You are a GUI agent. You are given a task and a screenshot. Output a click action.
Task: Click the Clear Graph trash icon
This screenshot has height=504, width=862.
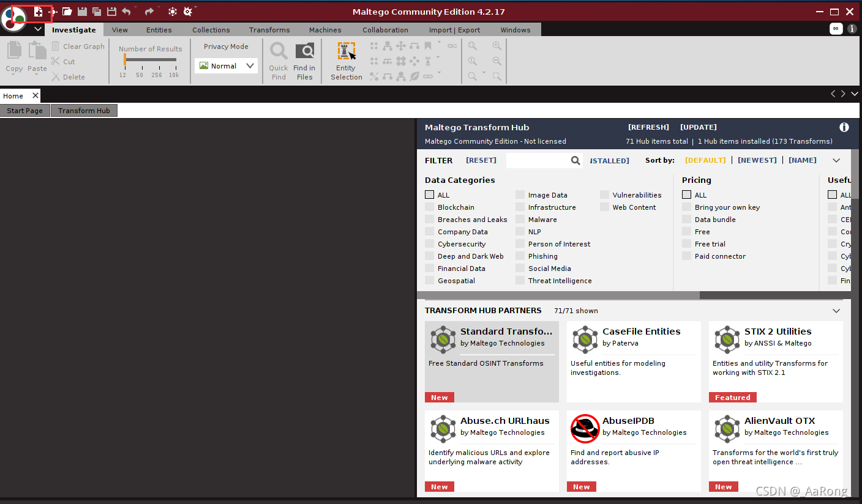[x=56, y=46]
